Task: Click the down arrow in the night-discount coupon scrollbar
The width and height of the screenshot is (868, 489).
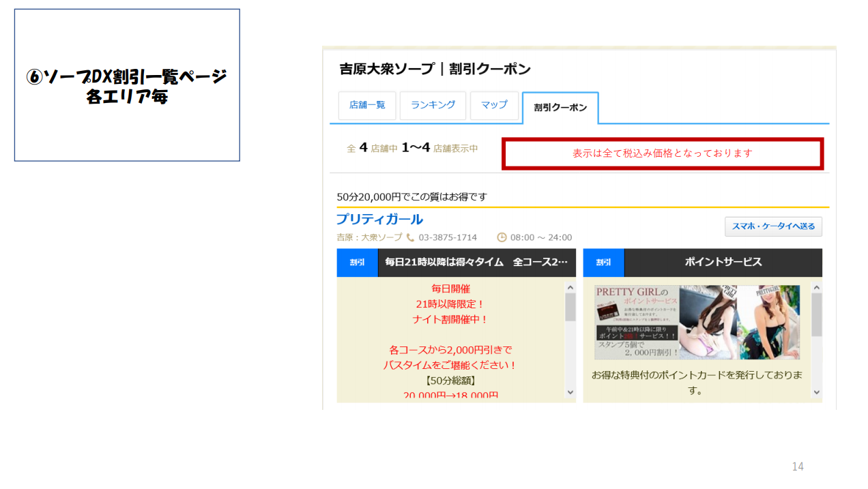Action: (570, 392)
